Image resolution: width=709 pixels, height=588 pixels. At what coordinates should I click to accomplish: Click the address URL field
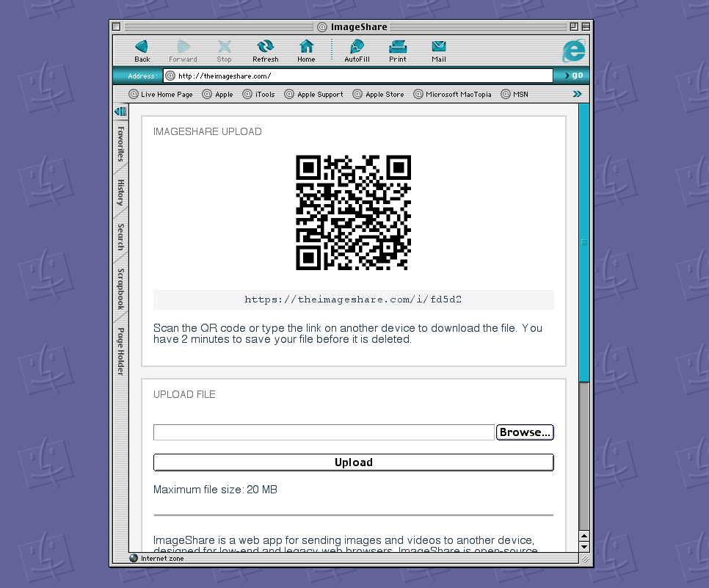pos(357,76)
